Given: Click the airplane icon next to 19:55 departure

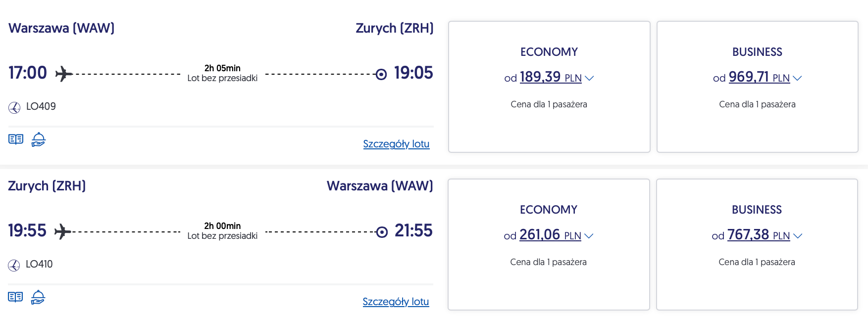Looking at the screenshot, I should pos(63,231).
